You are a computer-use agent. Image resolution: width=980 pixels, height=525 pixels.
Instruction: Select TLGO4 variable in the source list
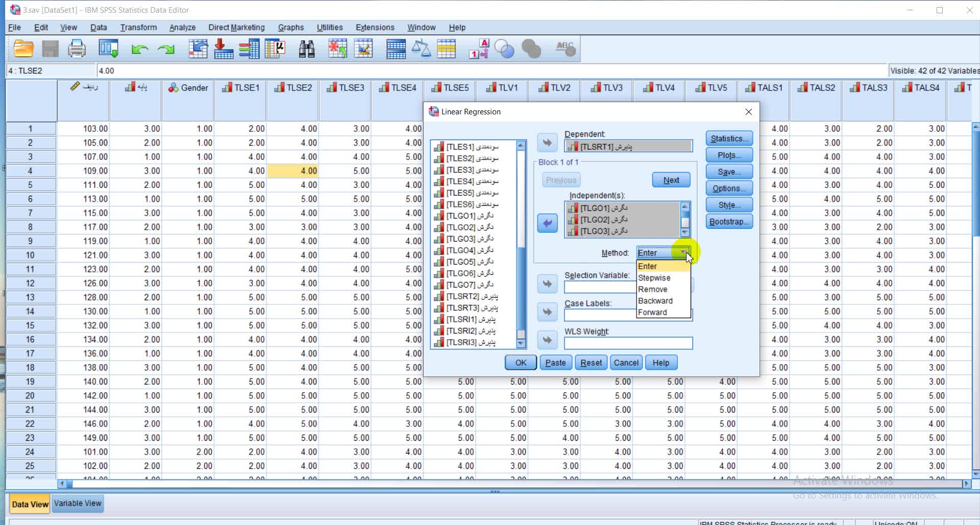click(x=470, y=250)
